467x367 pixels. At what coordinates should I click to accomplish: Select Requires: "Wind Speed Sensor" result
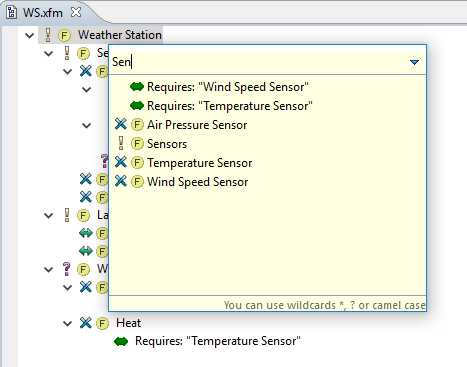[x=228, y=87]
